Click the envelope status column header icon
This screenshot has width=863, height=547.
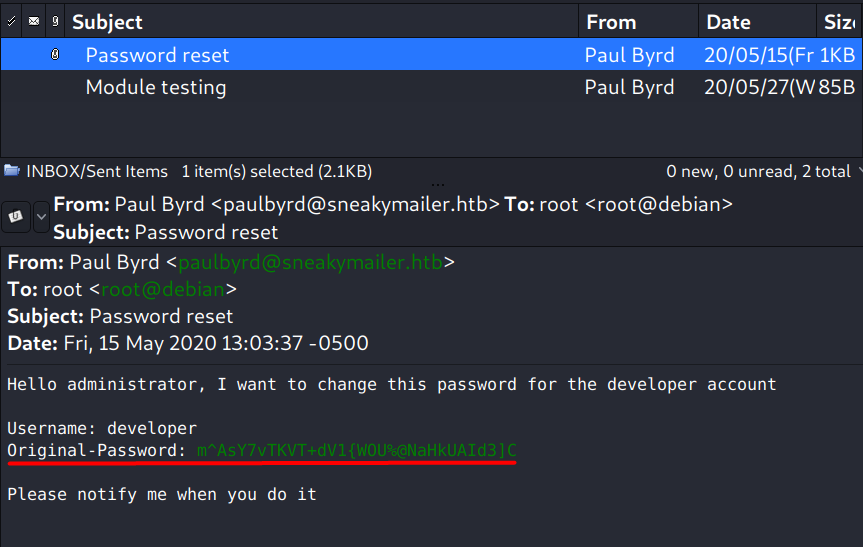(x=34, y=21)
